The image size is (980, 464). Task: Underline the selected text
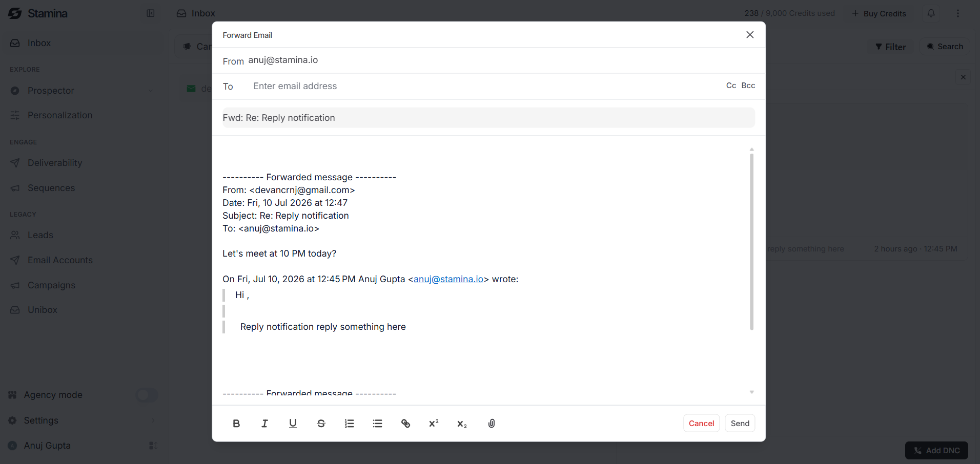coord(293,424)
